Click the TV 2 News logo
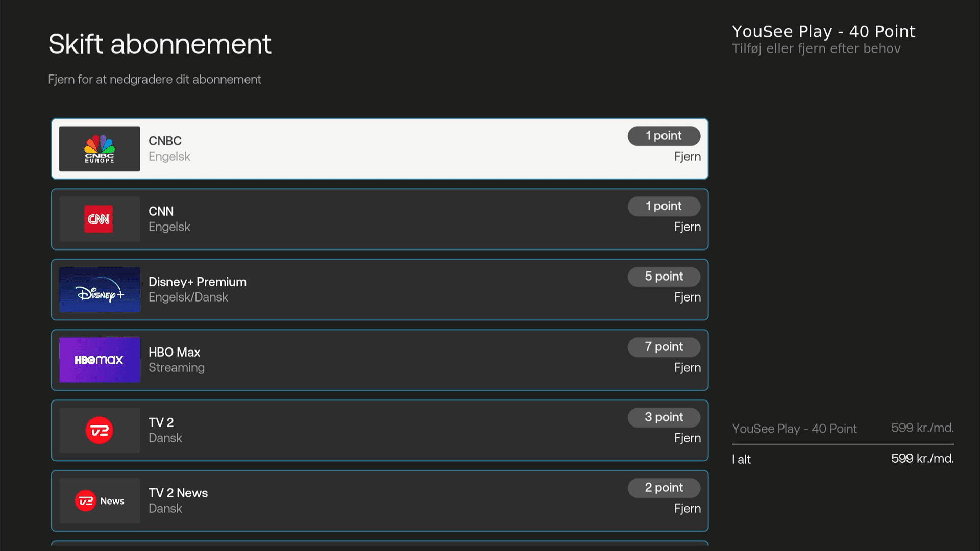 [100, 500]
